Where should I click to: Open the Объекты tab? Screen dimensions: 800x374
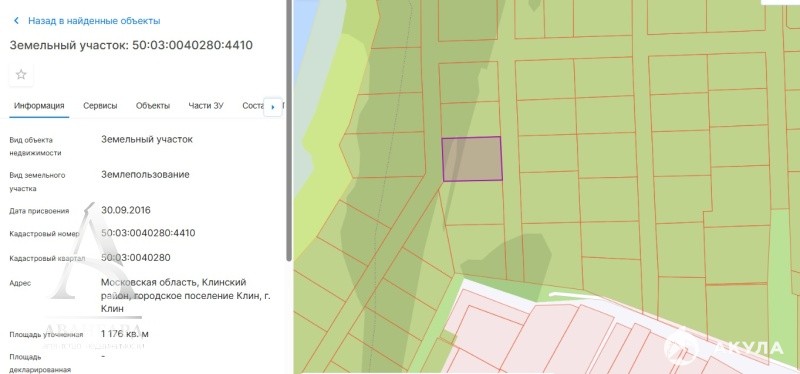point(153,106)
